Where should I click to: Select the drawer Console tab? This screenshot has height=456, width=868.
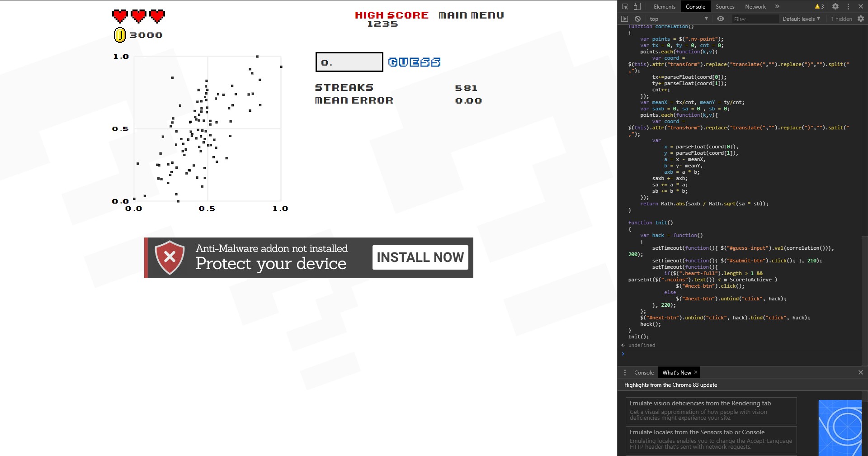tap(644, 372)
